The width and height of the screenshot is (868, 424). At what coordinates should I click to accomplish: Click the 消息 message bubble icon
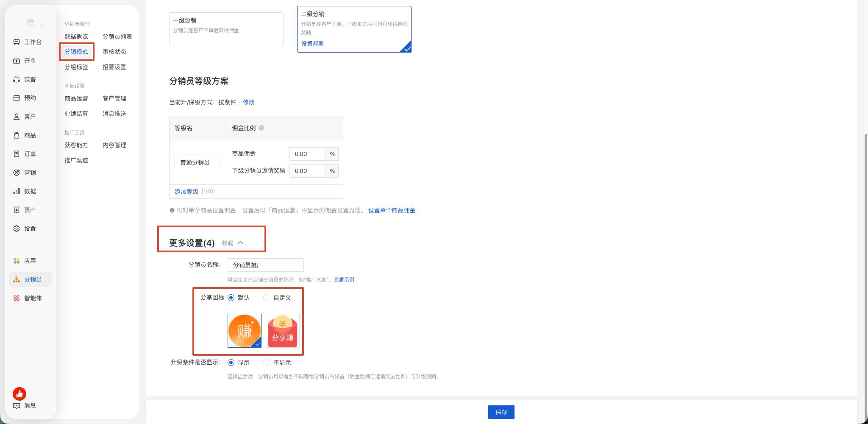[17, 406]
